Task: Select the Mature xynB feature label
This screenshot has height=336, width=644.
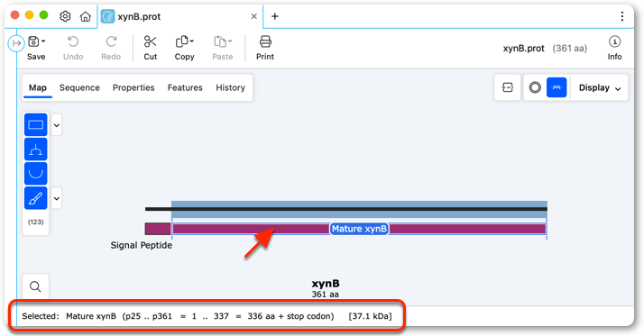Action: click(x=359, y=229)
